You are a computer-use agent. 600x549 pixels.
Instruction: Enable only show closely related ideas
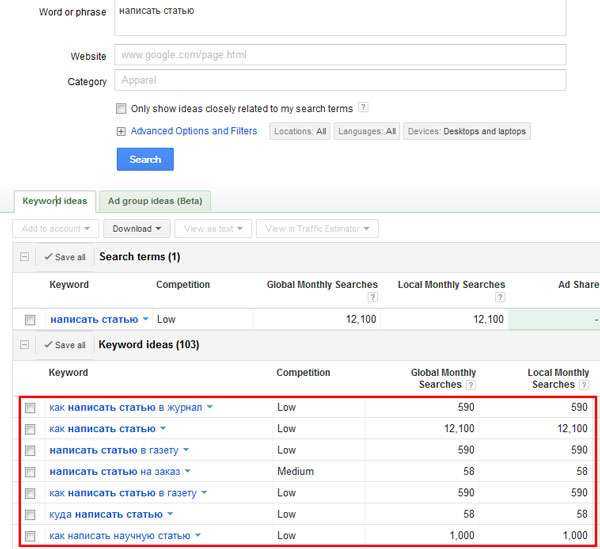tap(121, 108)
